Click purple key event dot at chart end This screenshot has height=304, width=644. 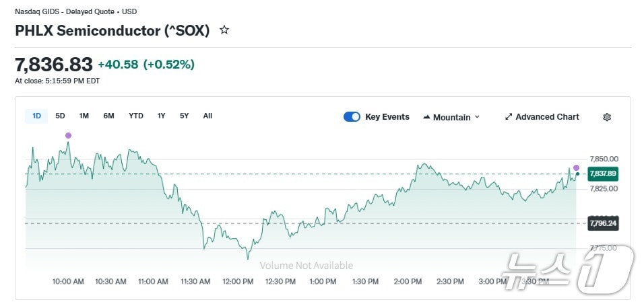pyautogui.click(x=576, y=167)
